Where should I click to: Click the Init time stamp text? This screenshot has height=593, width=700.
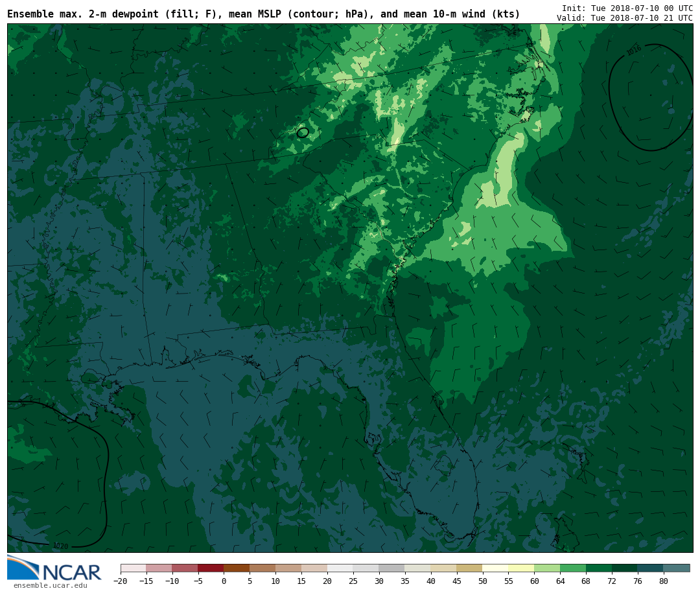pos(627,8)
